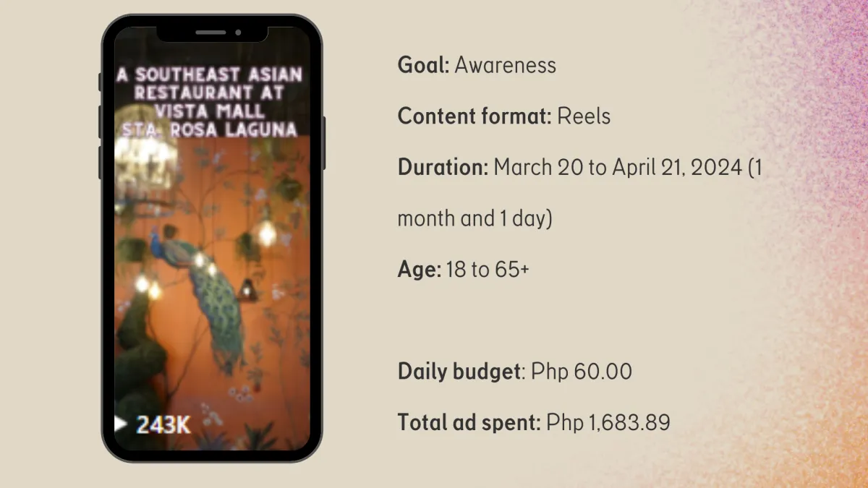Click the 'Vista Mall' caption line
This screenshot has width=868, height=488.
pyautogui.click(x=210, y=111)
